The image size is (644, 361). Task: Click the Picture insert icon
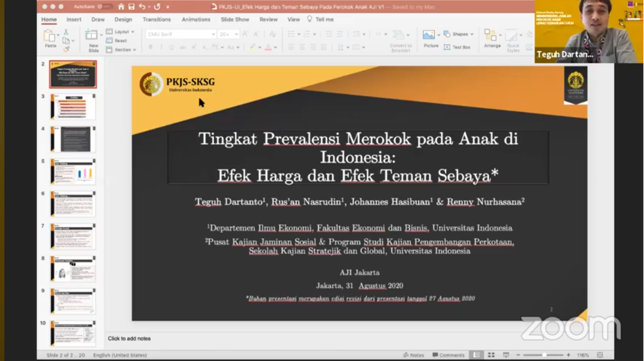[x=429, y=35]
